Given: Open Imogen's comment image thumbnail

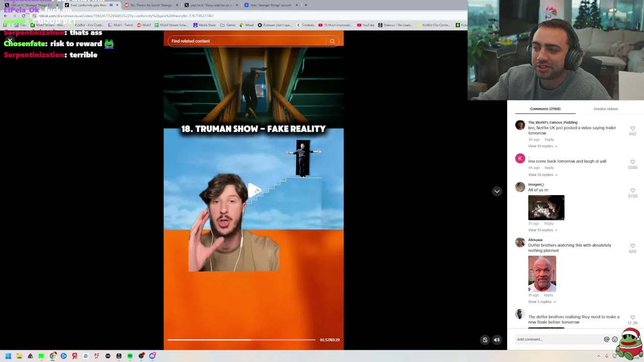Looking at the screenshot, I should [546, 208].
